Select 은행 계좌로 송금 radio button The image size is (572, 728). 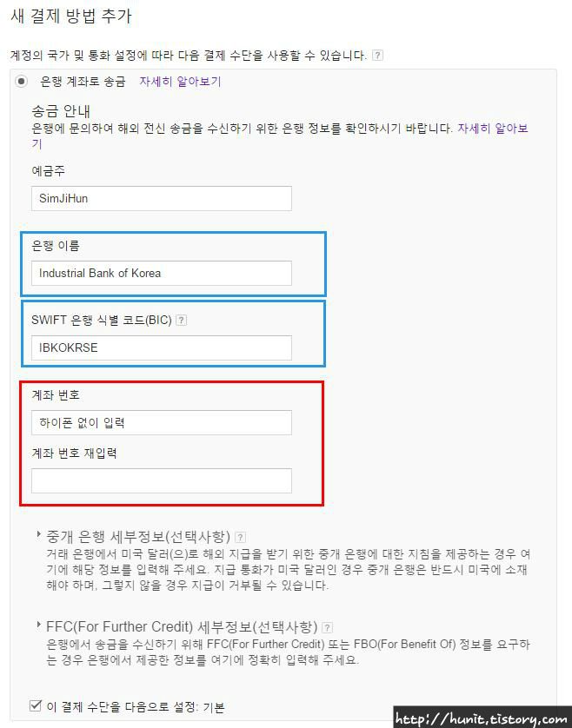click(21, 82)
